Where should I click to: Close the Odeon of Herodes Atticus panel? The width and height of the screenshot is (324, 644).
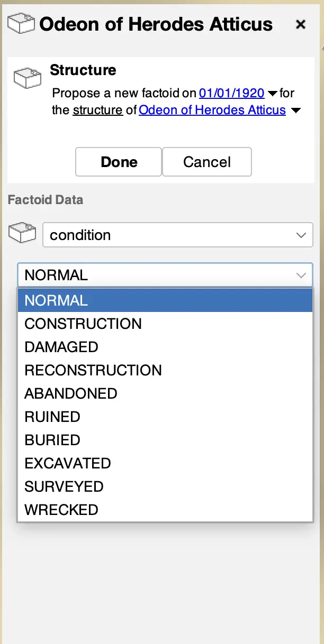coord(301,24)
